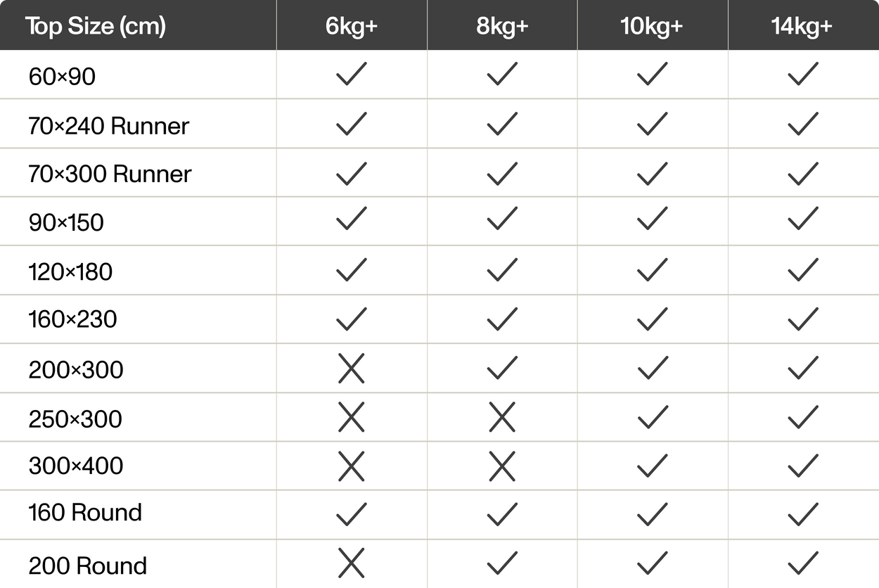Image resolution: width=879 pixels, height=588 pixels.
Task: Click the 160 Round size label
Action: point(85,513)
